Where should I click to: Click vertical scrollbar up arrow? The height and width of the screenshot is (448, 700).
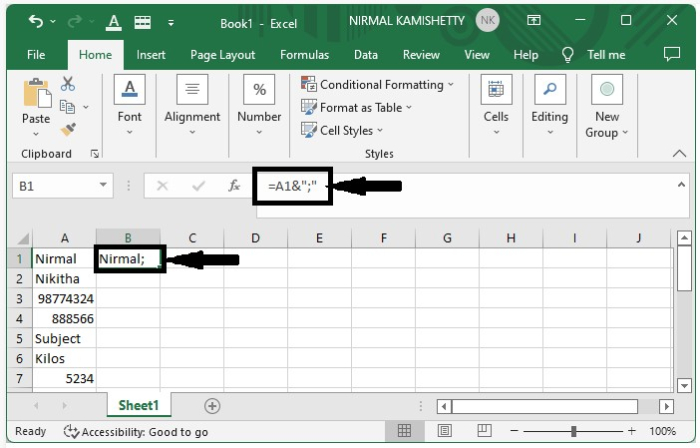click(x=684, y=238)
